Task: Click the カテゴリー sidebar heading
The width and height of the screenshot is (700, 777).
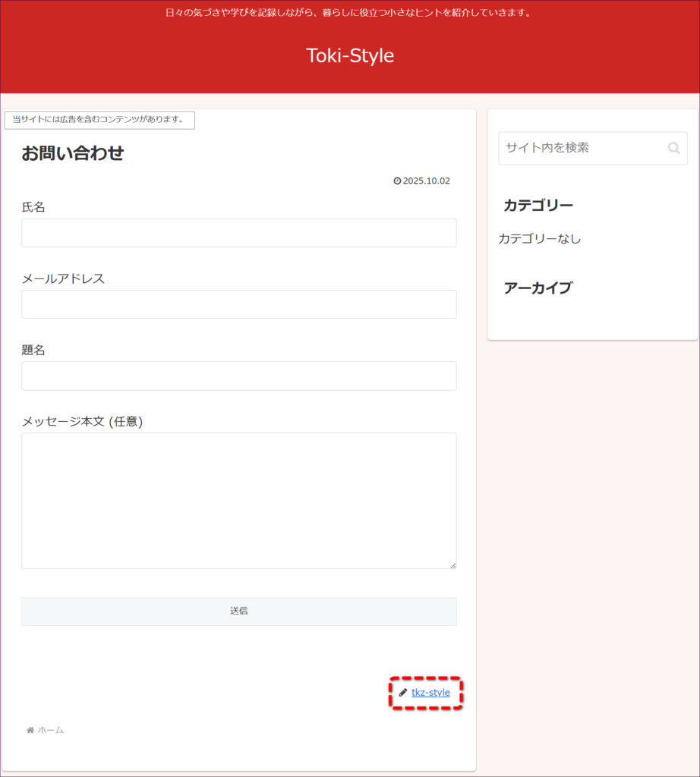Action: [x=538, y=206]
